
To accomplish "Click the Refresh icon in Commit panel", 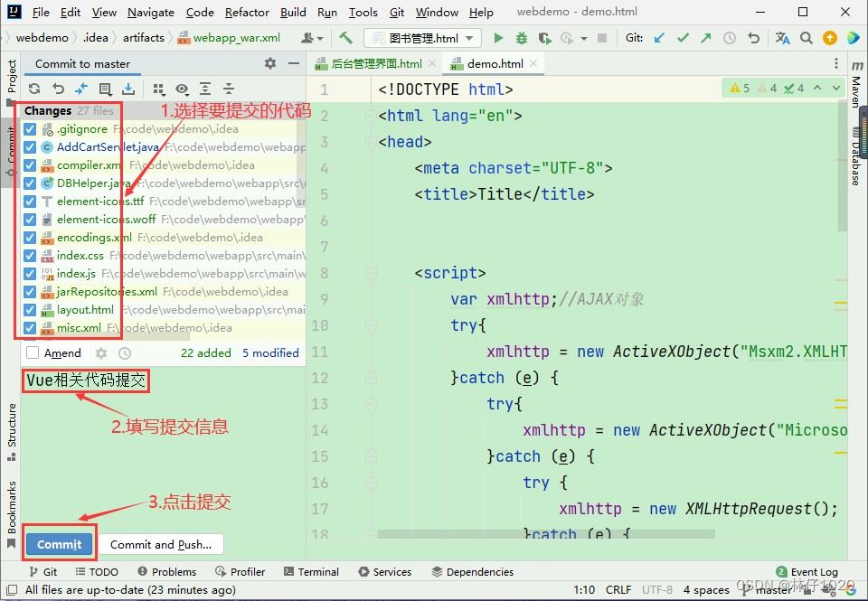I will [34, 89].
